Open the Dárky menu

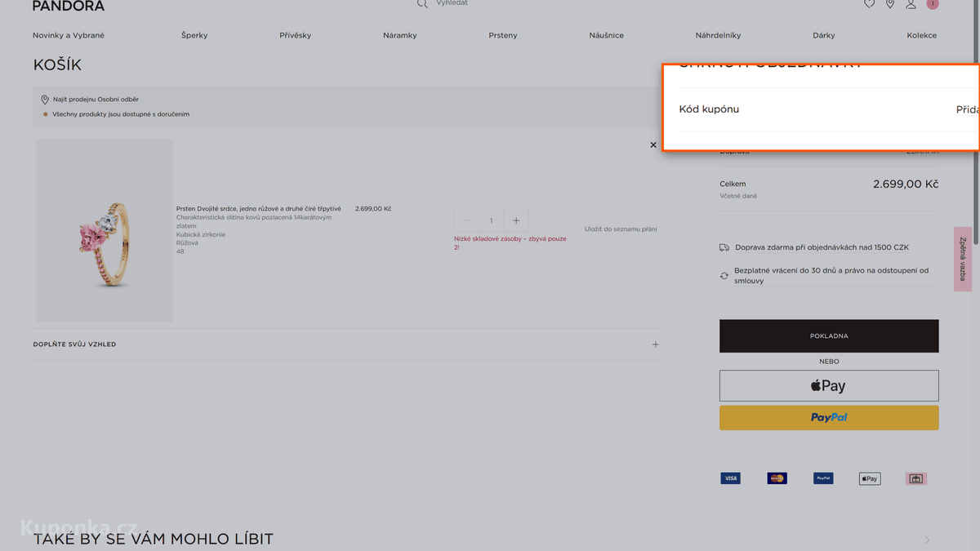coord(824,35)
